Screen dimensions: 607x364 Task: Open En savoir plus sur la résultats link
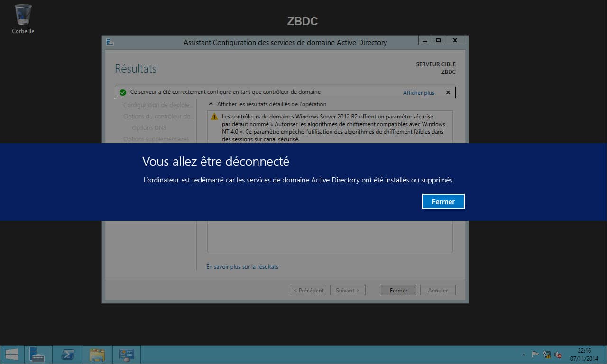pyautogui.click(x=242, y=267)
